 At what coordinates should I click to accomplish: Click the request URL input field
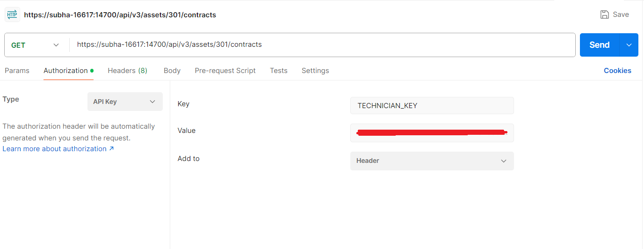click(323, 45)
